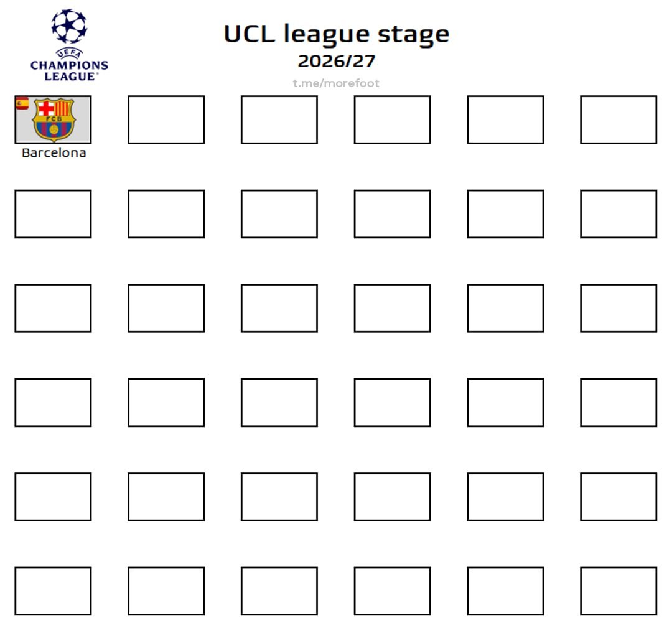672x636 pixels.
Task: Select the first slot in the third row
Action: tap(53, 308)
